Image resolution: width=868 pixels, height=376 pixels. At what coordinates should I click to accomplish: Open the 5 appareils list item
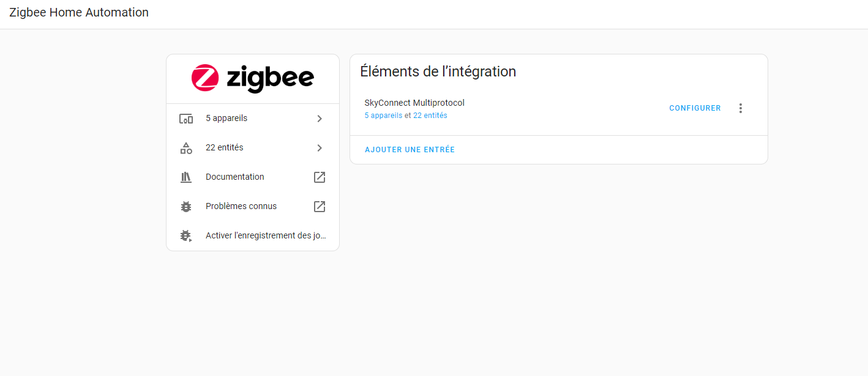click(226, 119)
